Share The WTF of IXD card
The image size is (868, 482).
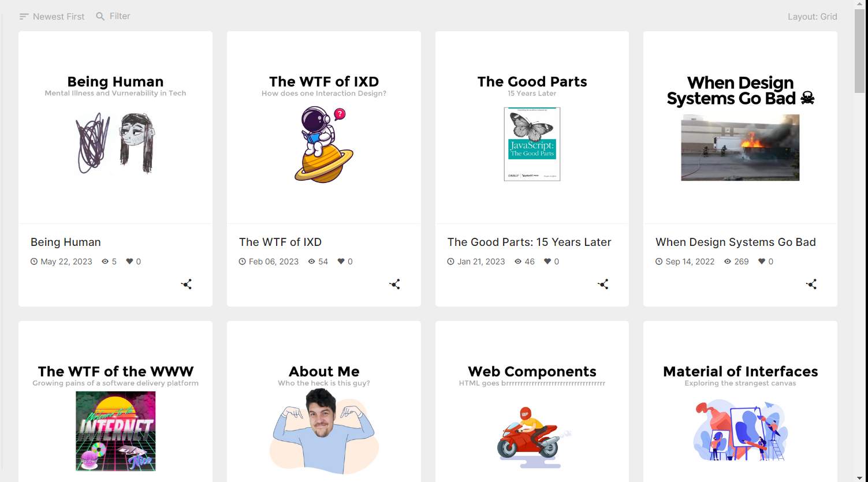(395, 284)
